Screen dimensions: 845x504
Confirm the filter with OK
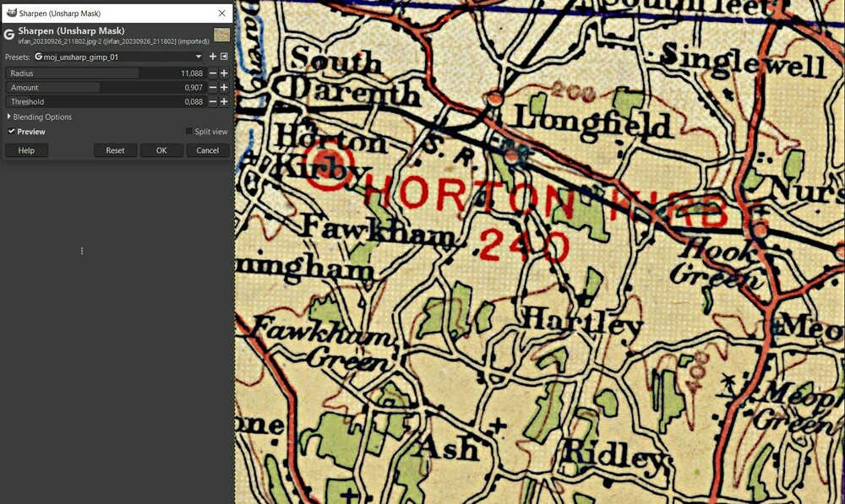click(x=161, y=150)
